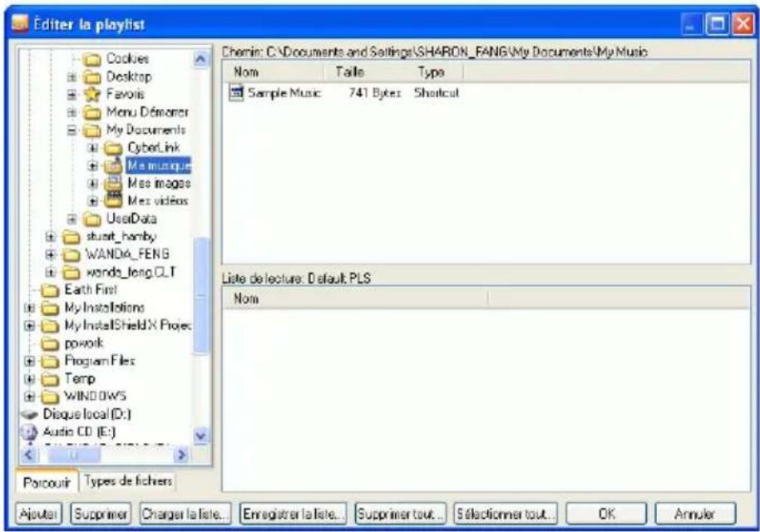Click the Supprimer button
760x532 pixels.
pyautogui.click(x=101, y=514)
